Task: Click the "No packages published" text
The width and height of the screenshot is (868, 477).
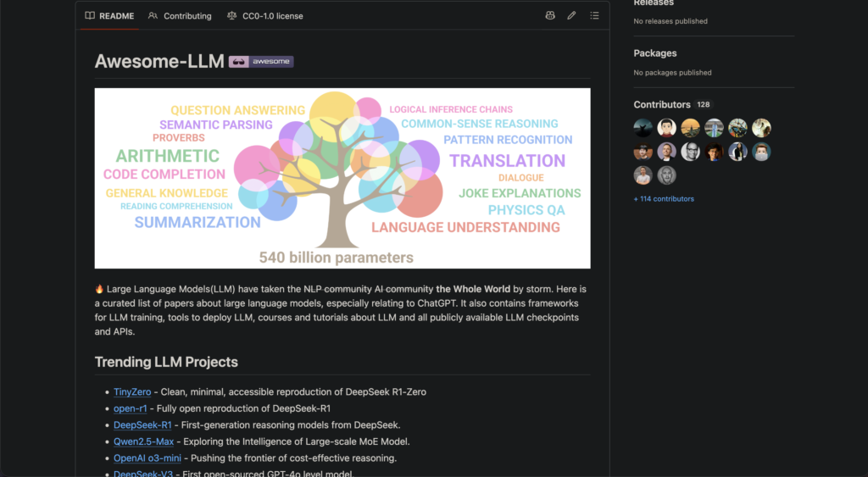Action: [x=672, y=73]
